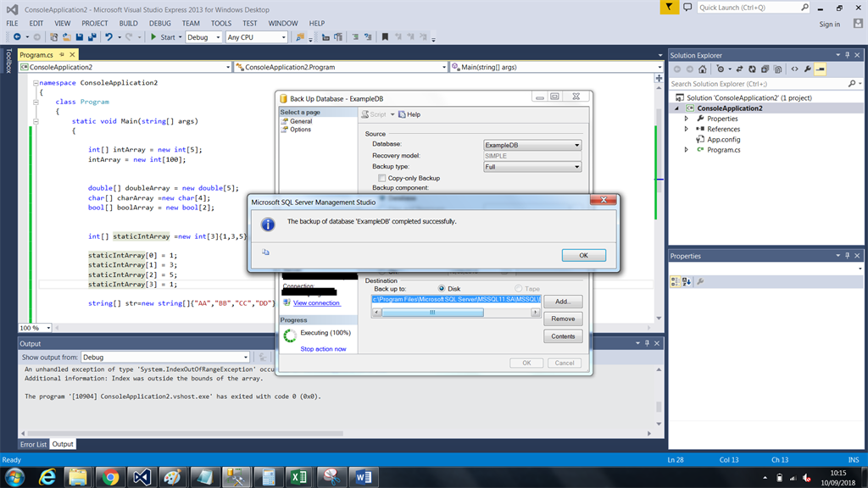Comment out selected lines via toolbar icon
Screen dimensions: 868x488
click(355, 37)
